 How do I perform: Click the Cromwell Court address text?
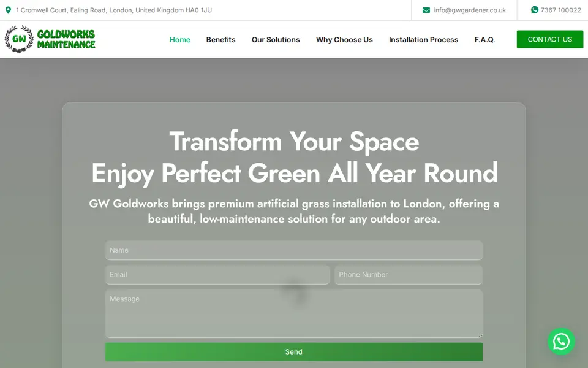pos(114,10)
